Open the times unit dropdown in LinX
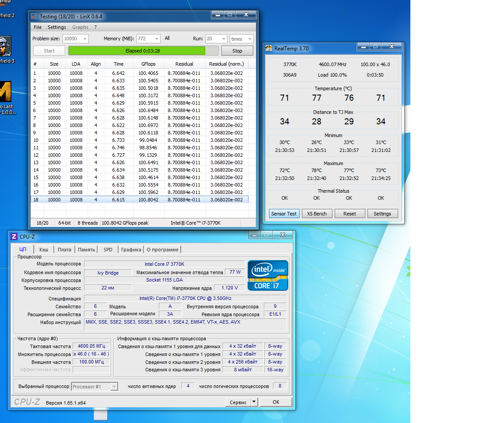Viewport: 504px width, 423px height. (249, 39)
